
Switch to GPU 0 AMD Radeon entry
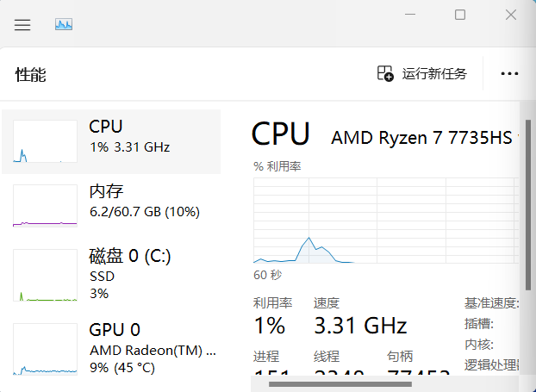pos(111,349)
